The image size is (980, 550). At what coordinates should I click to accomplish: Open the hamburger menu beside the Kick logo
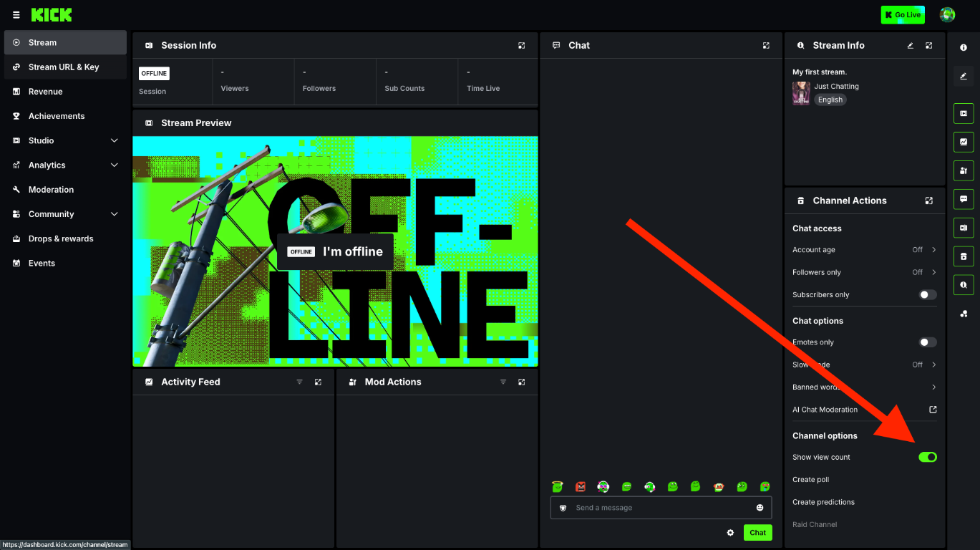tap(16, 15)
